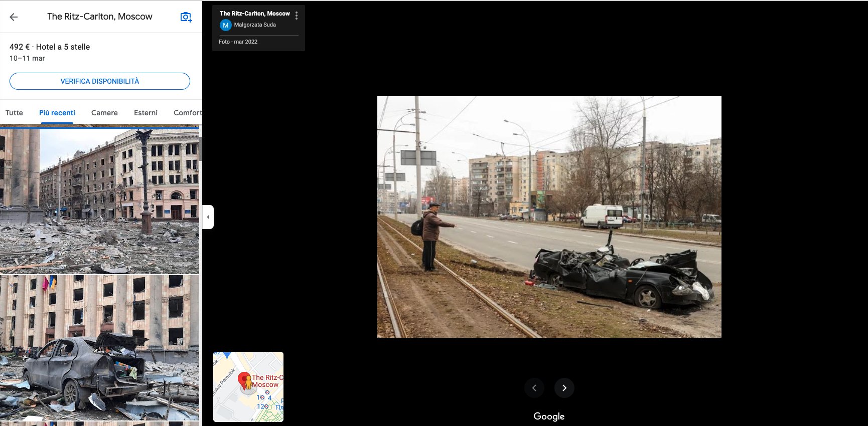Click the add photo camera icon

186,17
